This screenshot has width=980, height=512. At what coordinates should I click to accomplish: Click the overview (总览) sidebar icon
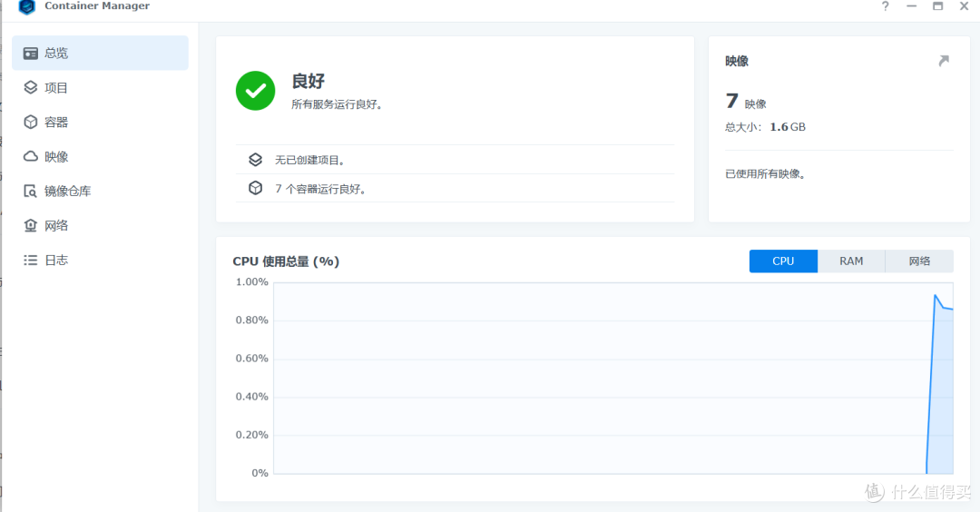tap(31, 54)
